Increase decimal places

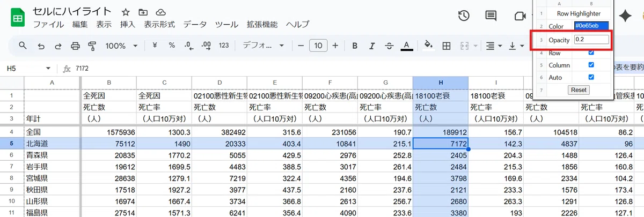[206, 46]
